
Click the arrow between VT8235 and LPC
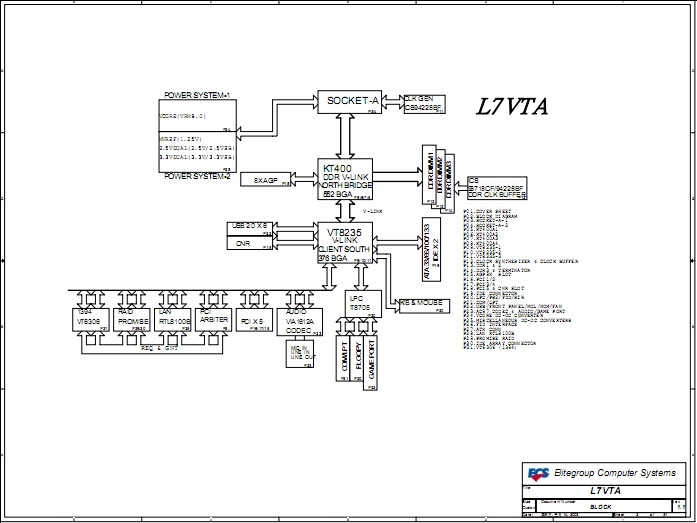point(361,277)
